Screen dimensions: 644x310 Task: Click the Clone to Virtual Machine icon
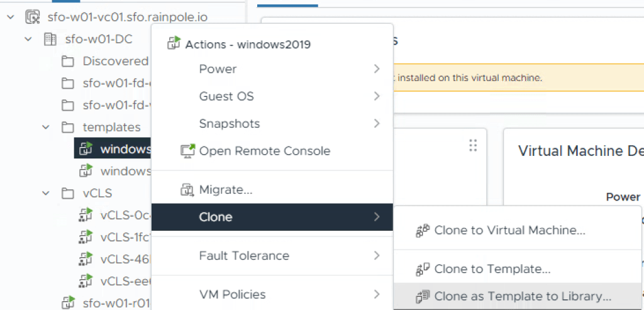(x=423, y=231)
